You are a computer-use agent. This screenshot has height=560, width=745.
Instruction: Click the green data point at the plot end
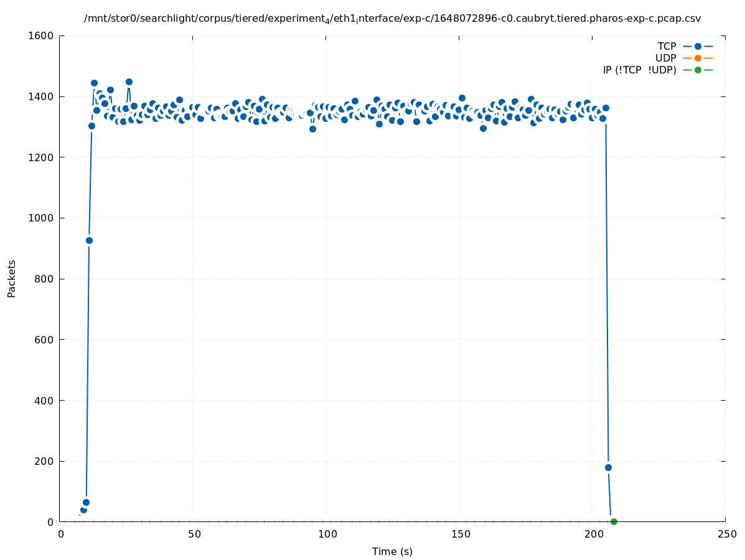614,521
